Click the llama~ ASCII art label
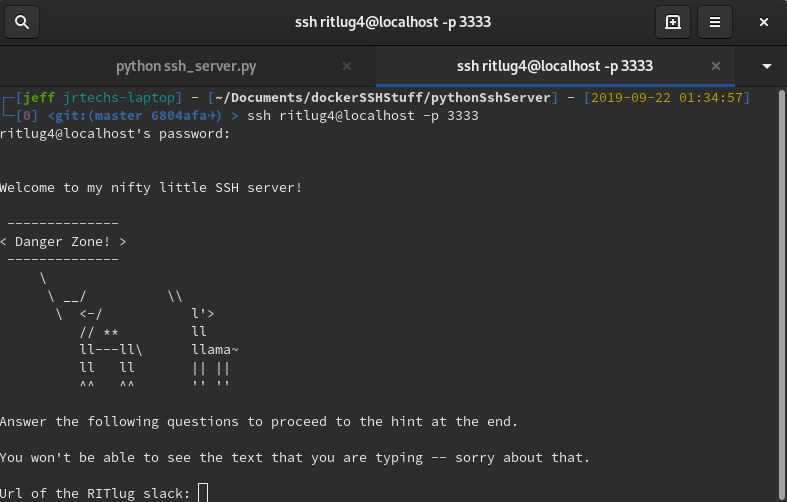The image size is (787, 502). tap(215, 349)
